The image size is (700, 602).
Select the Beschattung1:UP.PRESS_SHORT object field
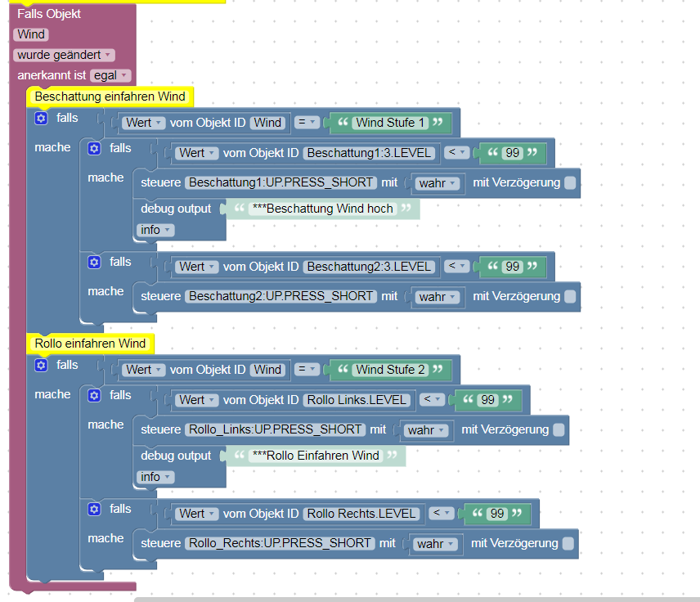coord(280,182)
